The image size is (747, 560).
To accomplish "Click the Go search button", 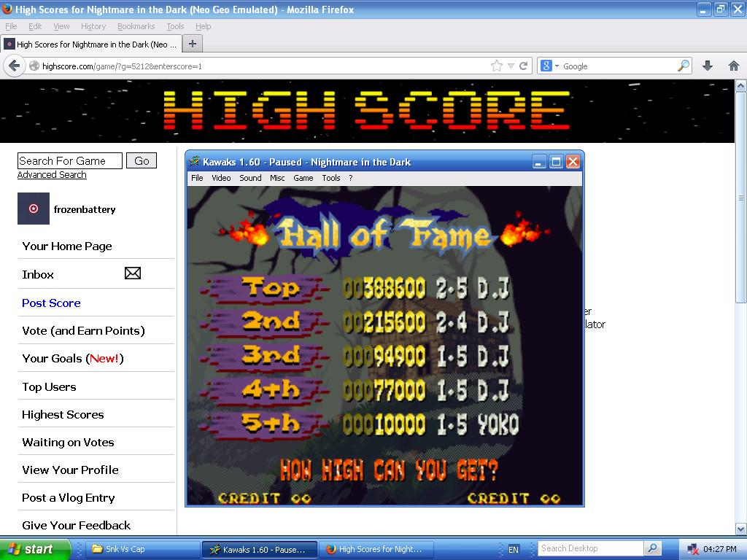I will tap(142, 160).
